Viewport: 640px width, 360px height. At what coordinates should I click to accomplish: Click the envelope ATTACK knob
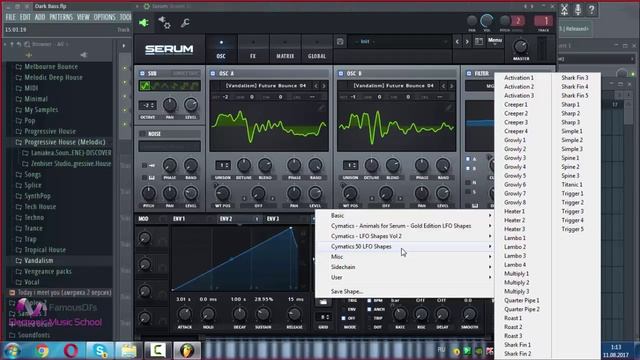pos(184,314)
